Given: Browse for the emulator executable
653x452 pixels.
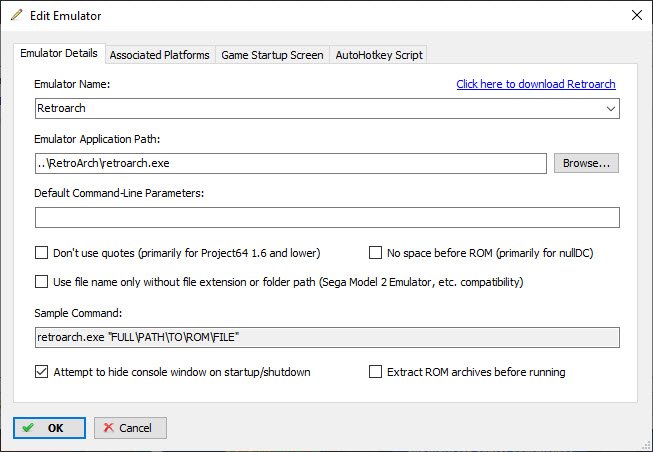Looking at the screenshot, I should tap(586, 163).
